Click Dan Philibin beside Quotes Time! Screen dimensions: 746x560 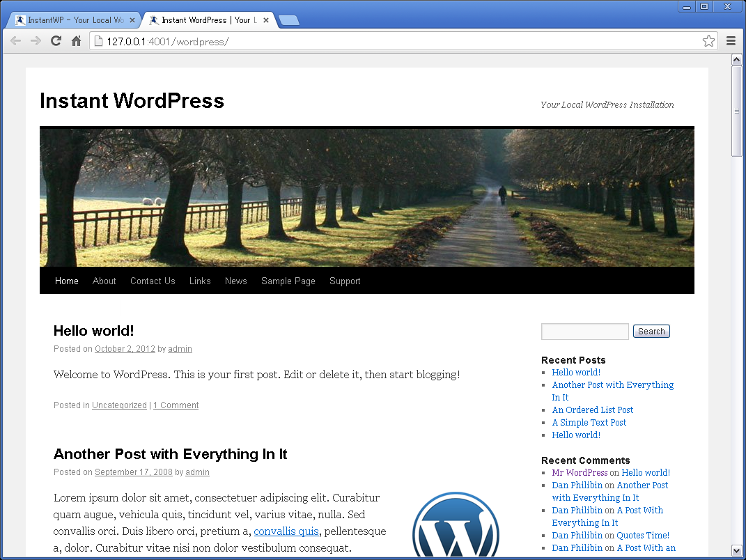[x=577, y=535]
